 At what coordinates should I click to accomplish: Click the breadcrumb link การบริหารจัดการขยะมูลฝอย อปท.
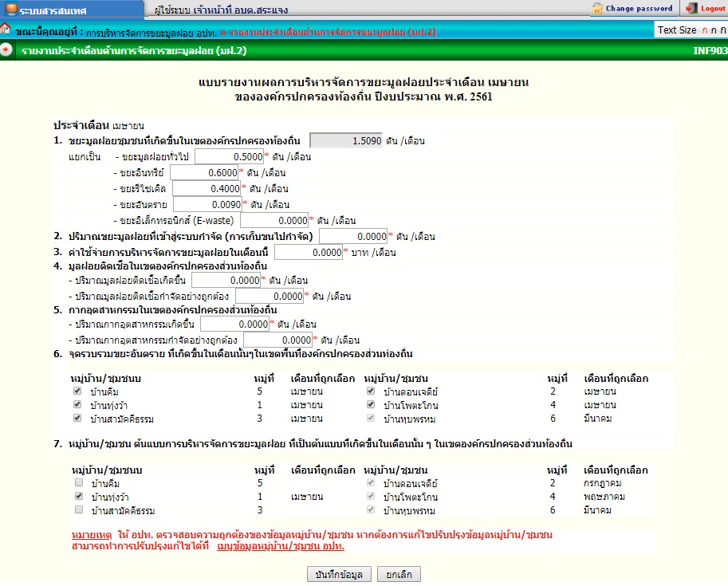pos(152,33)
